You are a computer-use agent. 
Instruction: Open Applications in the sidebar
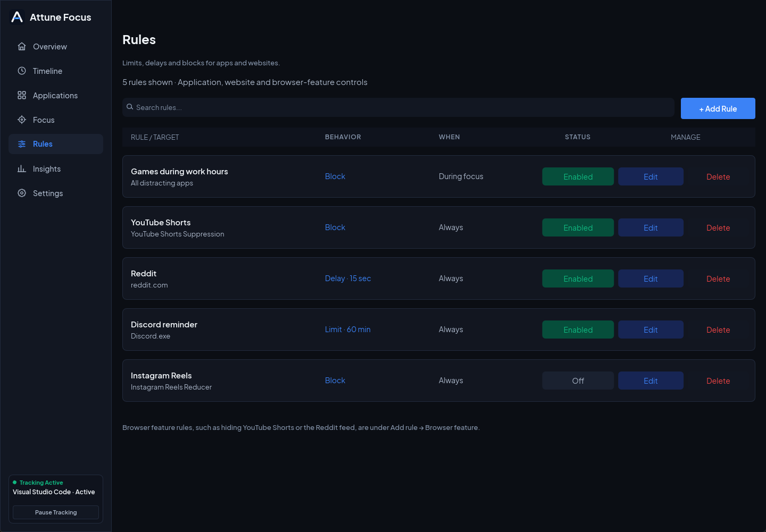coord(56,95)
